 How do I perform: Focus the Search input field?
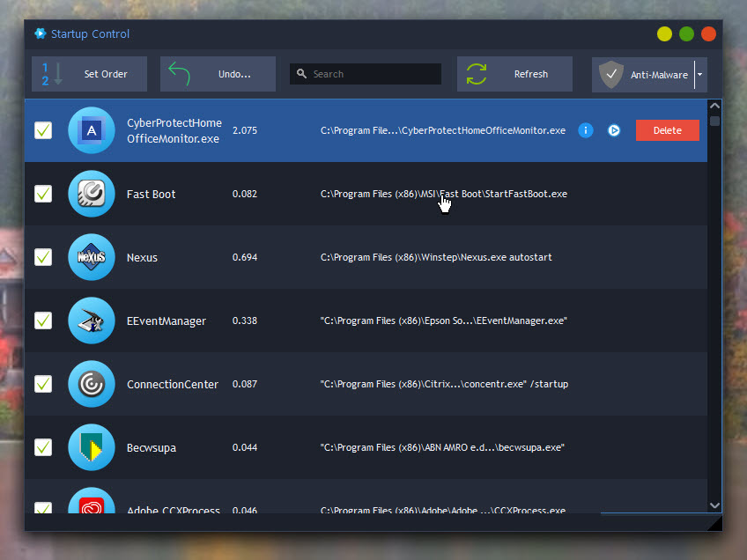[366, 74]
